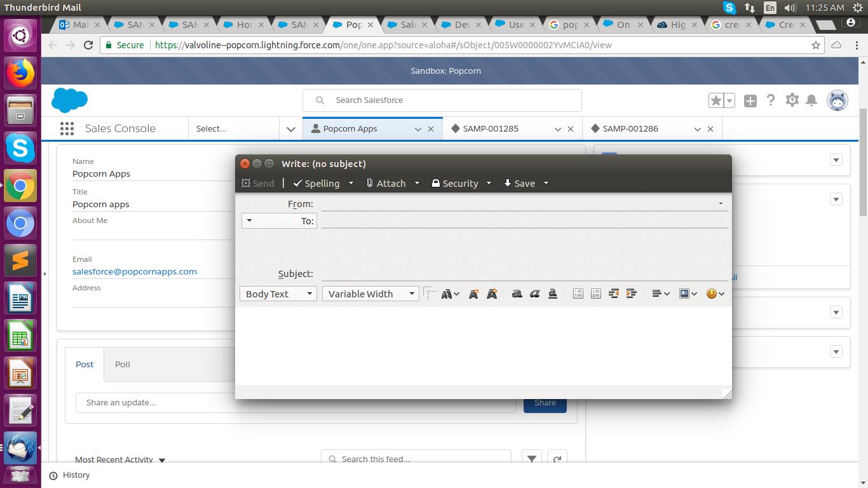Open the Skype indicator in system tray
Image resolution: width=868 pixels, height=488 pixels.
tap(729, 8)
